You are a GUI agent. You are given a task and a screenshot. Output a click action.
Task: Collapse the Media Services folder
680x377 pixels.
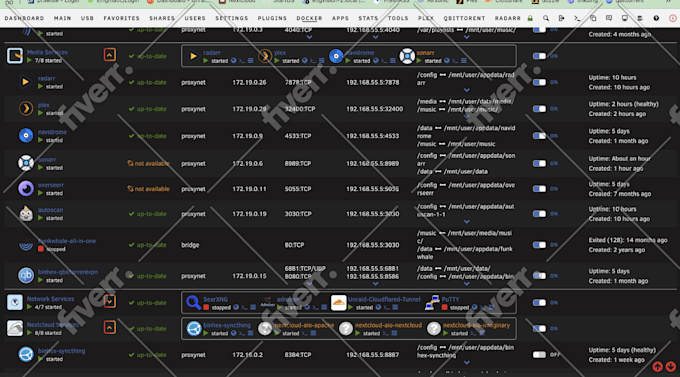[x=109, y=55]
